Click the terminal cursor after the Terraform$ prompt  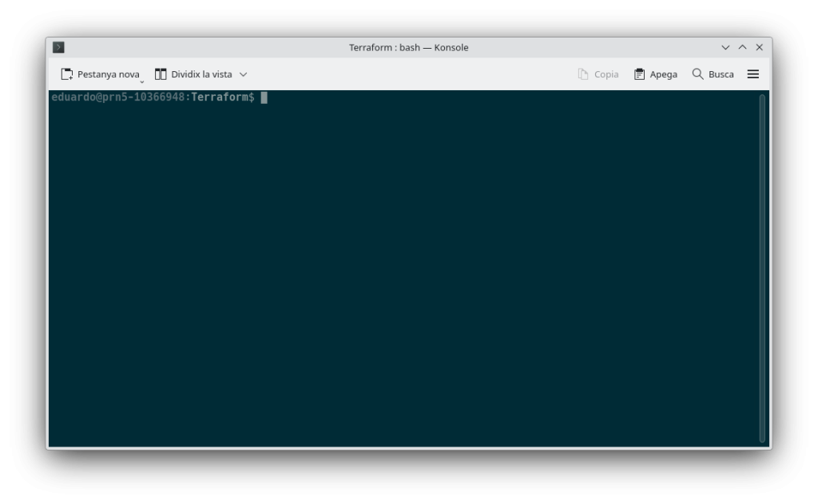click(264, 97)
